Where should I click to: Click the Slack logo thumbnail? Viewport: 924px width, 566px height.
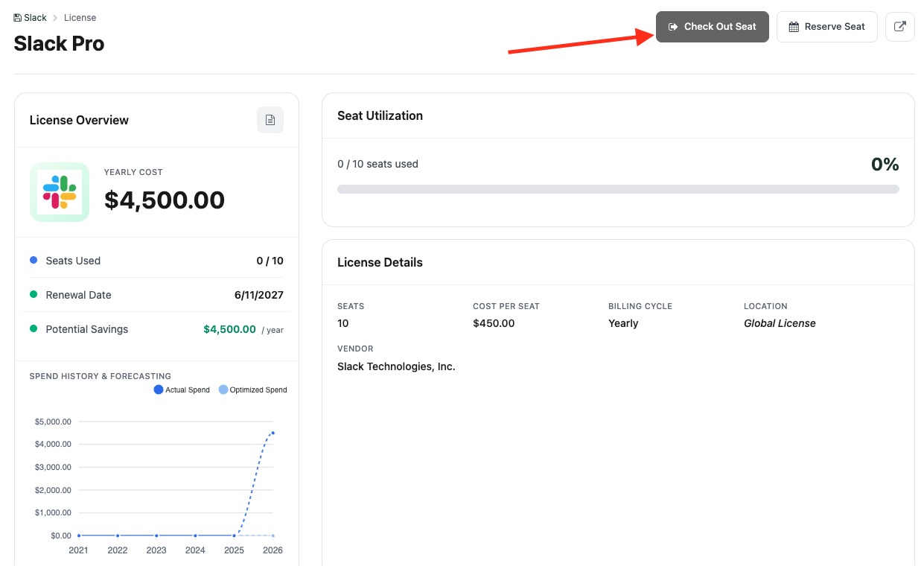60,192
